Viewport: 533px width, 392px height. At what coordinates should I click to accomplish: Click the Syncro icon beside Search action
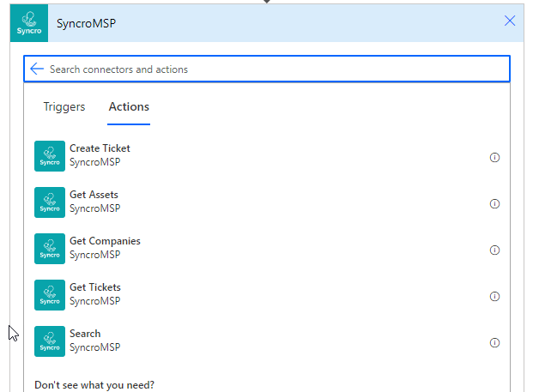pyautogui.click(x=50, y=341)
